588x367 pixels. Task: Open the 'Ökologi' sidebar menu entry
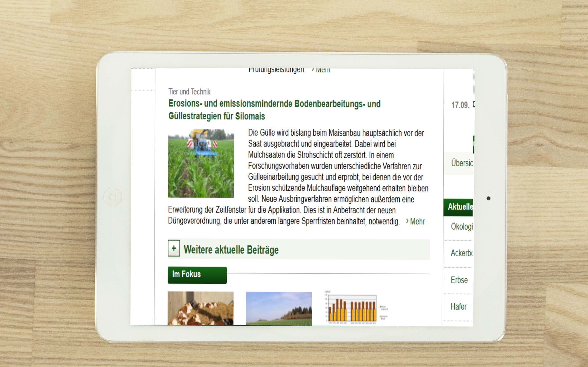coord(461,226)
